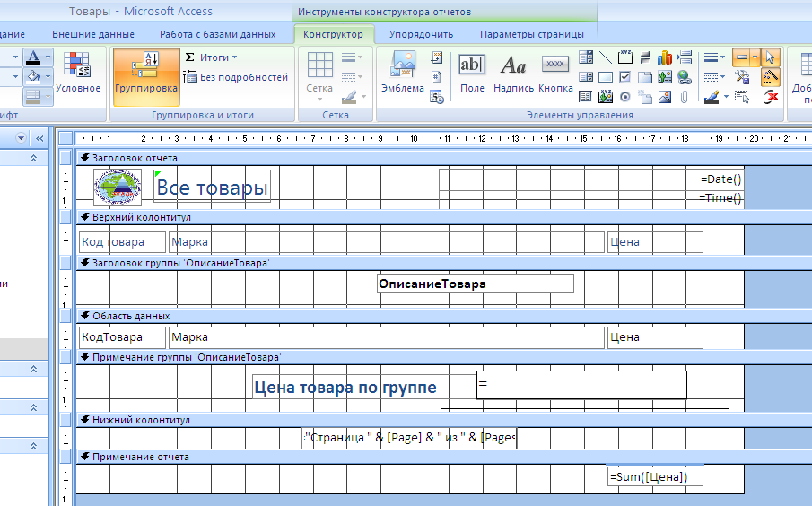812x506 pixels.
Task: Choose the list box control icon
Action: (x=586, y=77)
